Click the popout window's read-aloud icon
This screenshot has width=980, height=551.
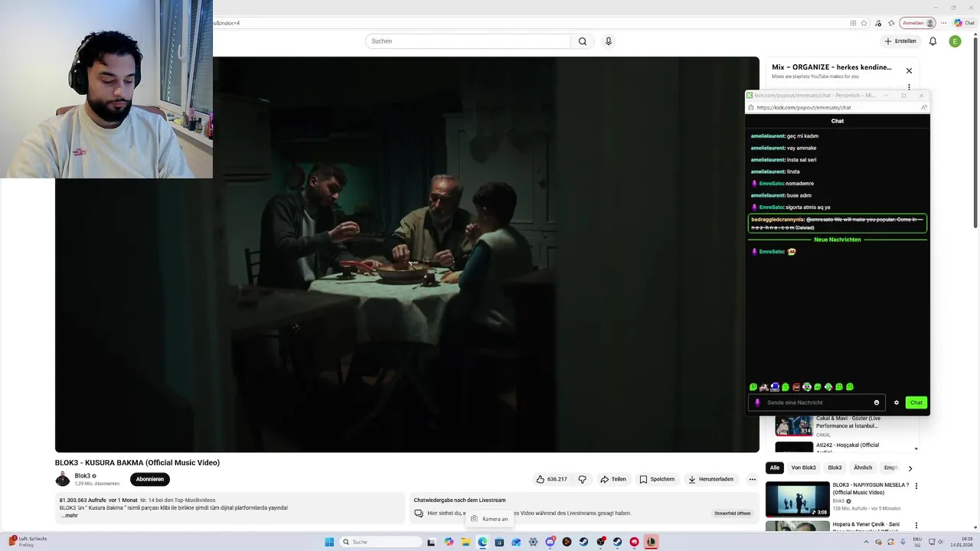coord(923,108)
